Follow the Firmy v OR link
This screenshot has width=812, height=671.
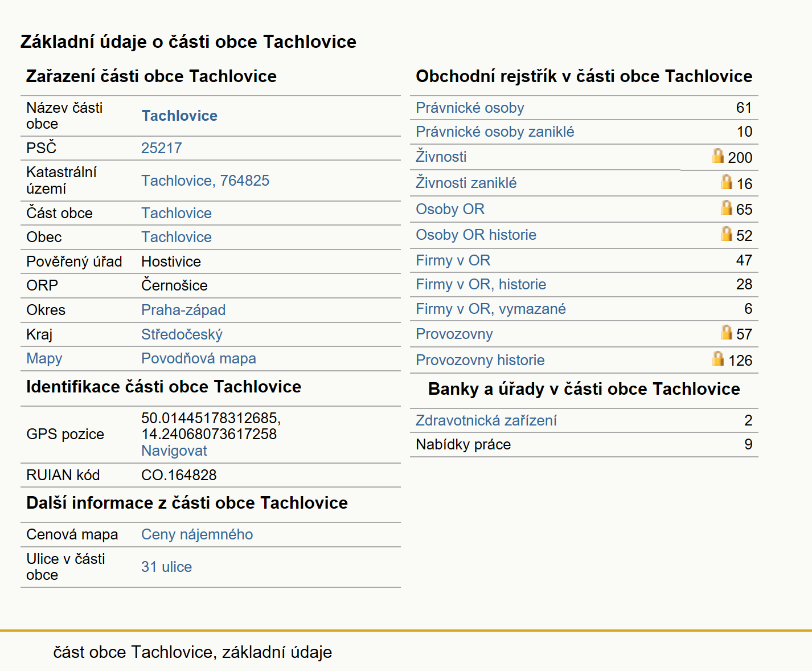pyautogui.click(x=453, y=260)
